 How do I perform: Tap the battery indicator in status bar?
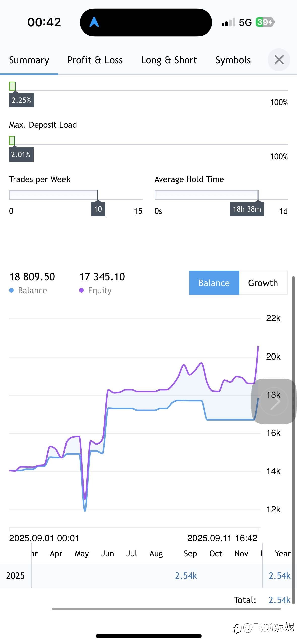265,22
